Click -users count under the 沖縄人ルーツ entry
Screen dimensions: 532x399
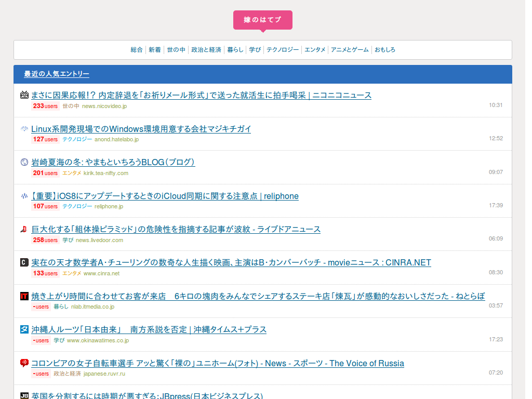click(x=41, y=340)
